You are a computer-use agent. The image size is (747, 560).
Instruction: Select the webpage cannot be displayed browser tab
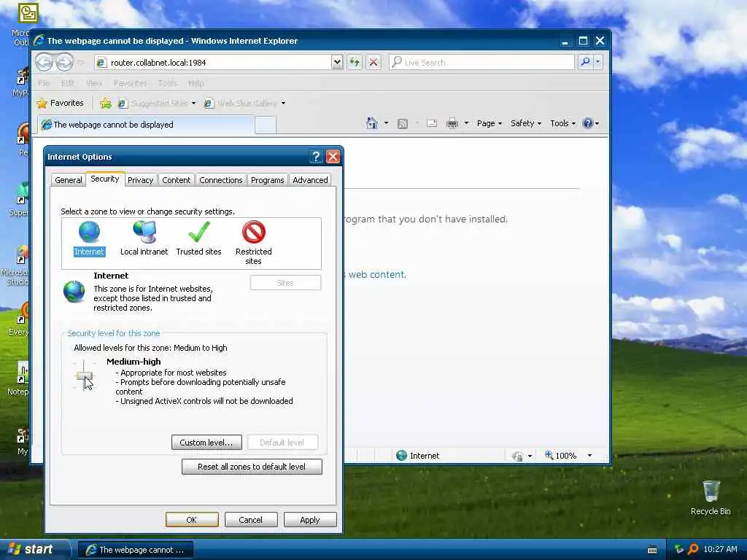146,125
